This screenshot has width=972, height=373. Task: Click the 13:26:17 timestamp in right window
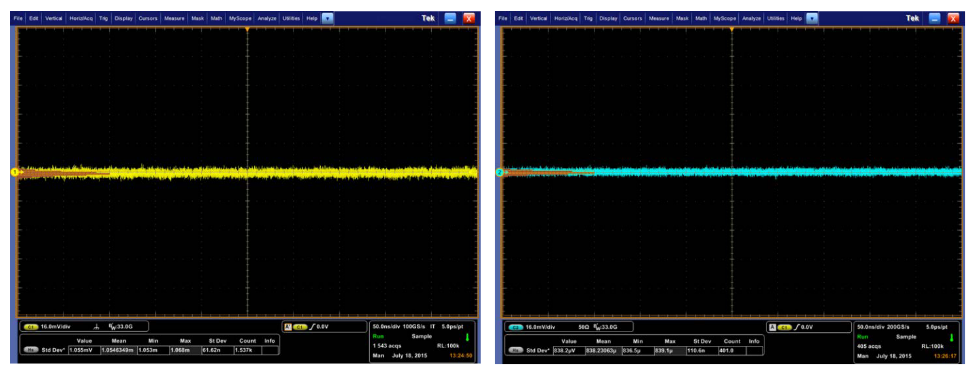tap(945, 356)
